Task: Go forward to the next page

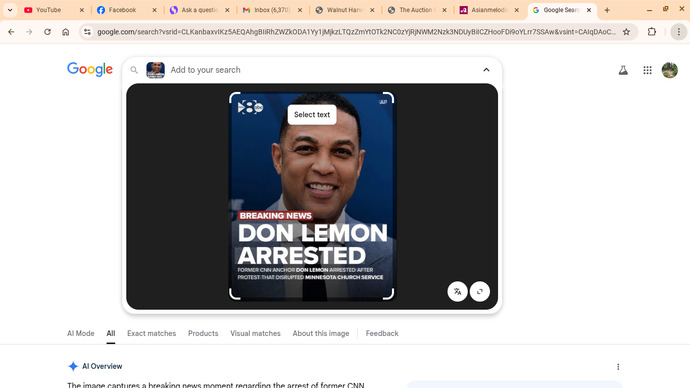Action: coord(29,32)
